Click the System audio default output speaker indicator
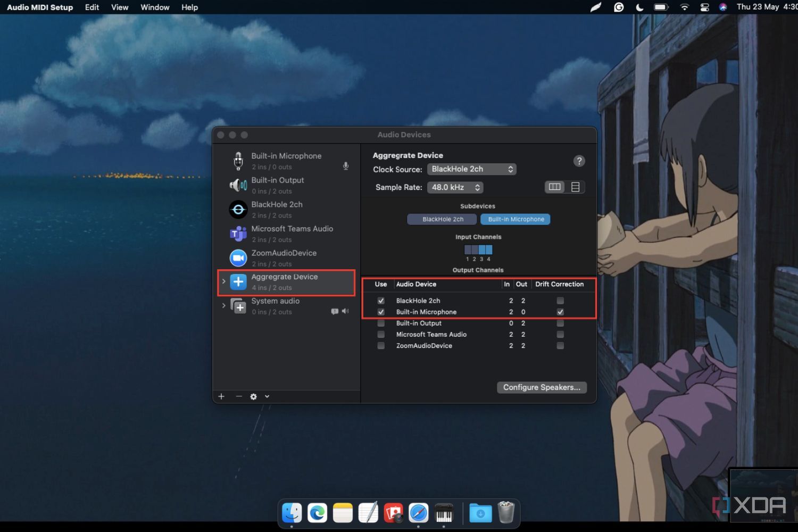This screenshot has height=532, width=798. [x=345, y=311]
